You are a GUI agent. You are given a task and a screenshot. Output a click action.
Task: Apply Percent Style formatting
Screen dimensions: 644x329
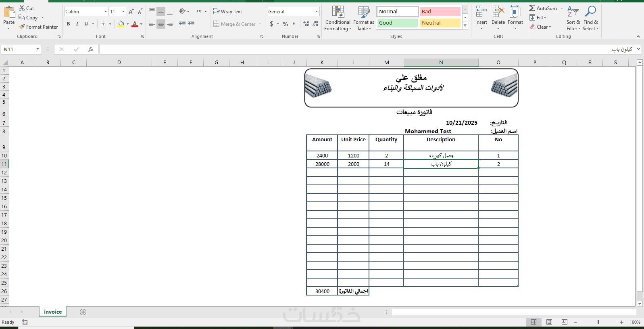pyautogui.click(x=286, y=24)
